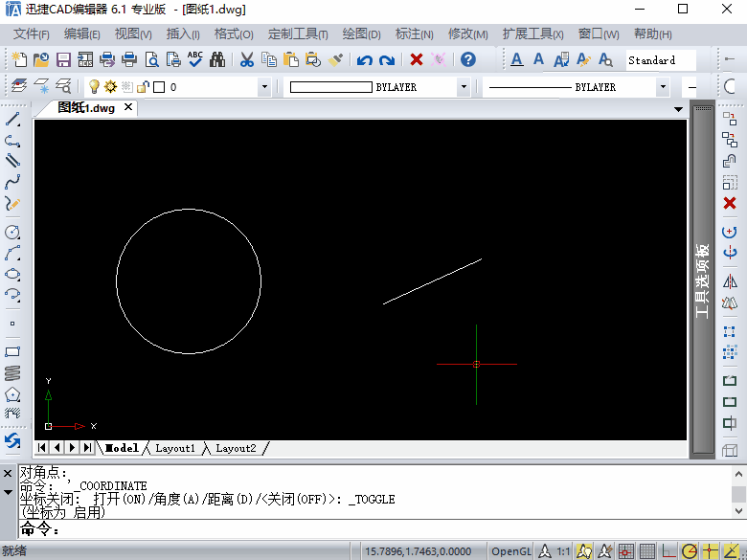Toggle the layer lock padlock icon

[143, 87]
